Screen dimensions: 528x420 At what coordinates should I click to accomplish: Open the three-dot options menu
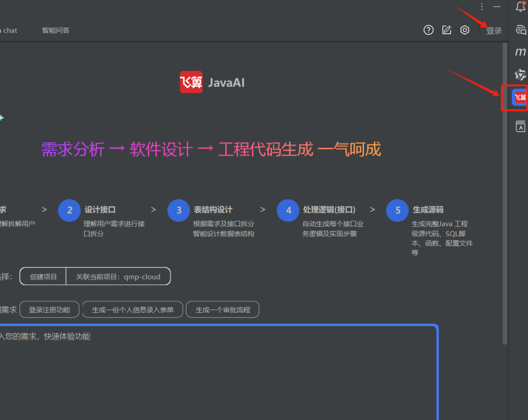(482, 6)
